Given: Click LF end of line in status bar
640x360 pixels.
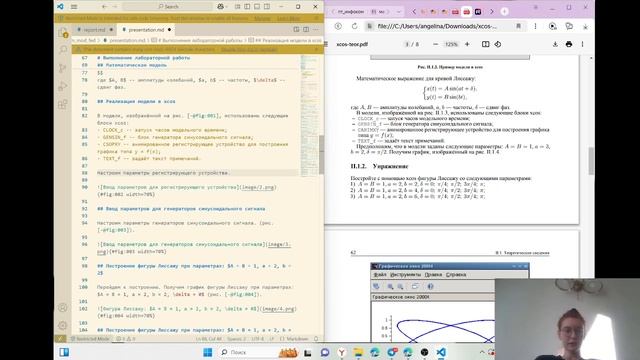Looking at the screenshot, I should click(x=272, y=339).
